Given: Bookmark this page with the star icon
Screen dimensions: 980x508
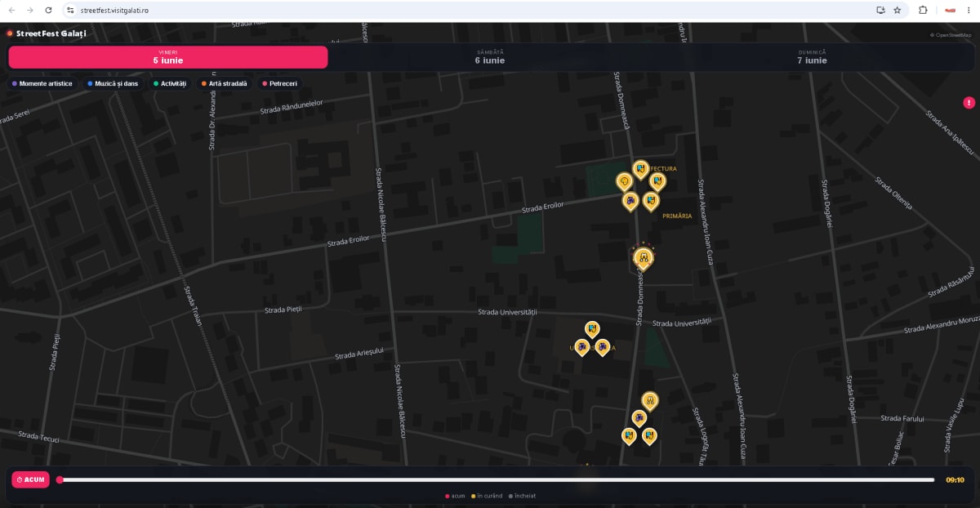Looking at the screenshot, I should coord(897,10).
